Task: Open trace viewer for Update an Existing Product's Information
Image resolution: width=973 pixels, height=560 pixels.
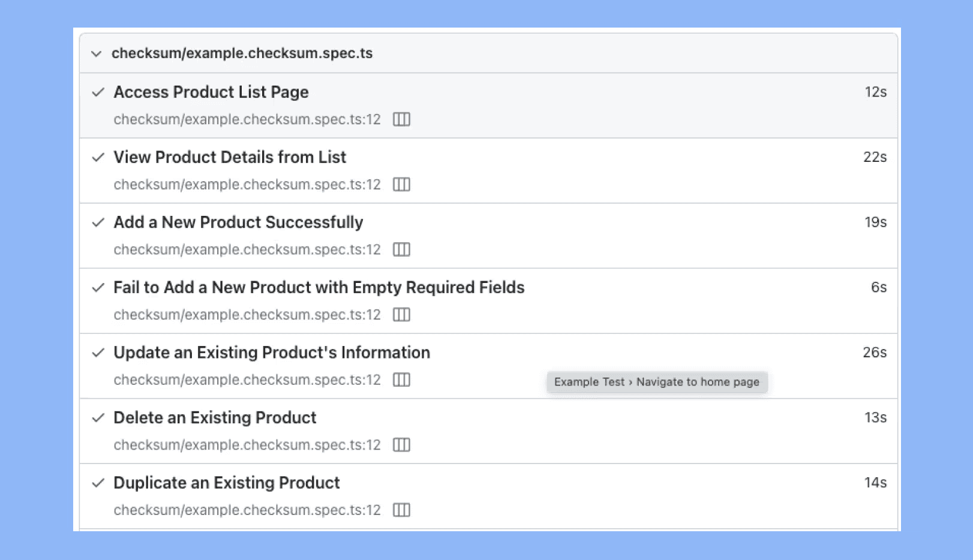Action: (402, 380)
